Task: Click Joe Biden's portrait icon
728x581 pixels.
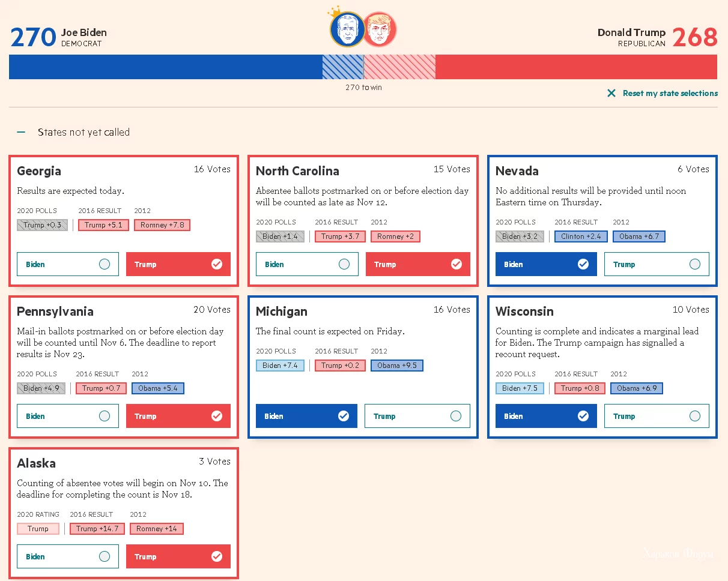Action: tap(347, 29)
